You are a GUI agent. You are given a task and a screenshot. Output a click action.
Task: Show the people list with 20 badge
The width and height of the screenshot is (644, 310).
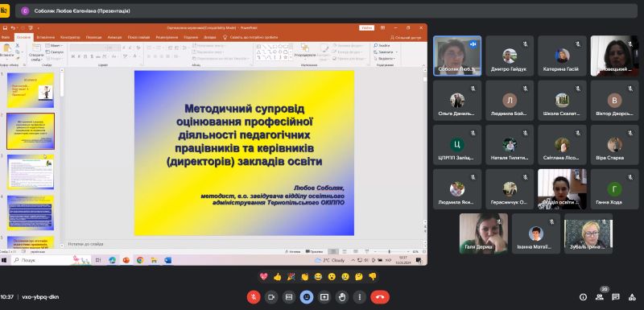pos(600,297)
